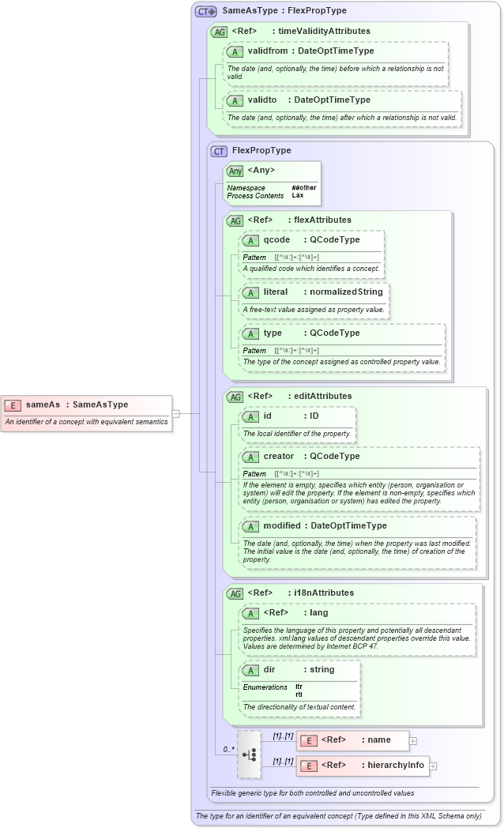Select qcode : QCodeType text
504x828 pixels.
pyautogui.click(x=312, y=239)
